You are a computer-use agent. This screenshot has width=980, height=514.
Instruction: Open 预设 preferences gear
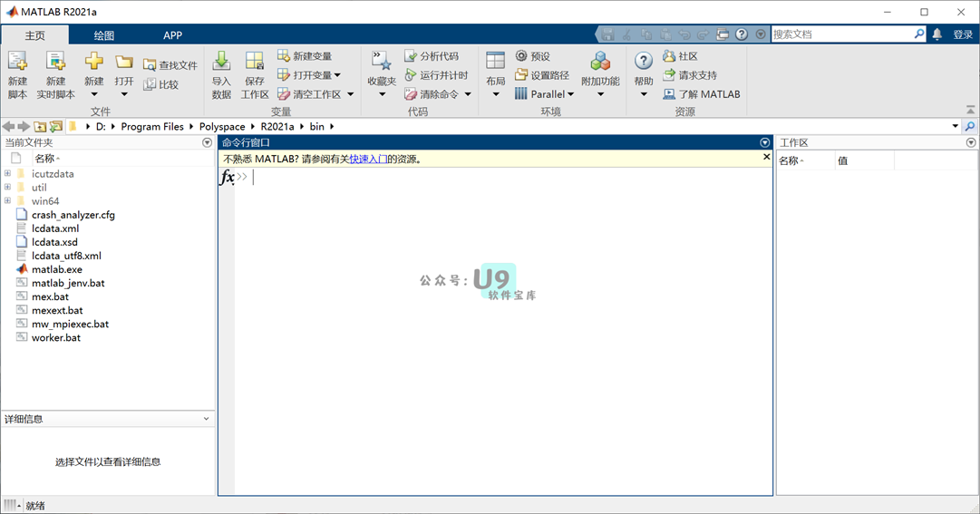(x=532, y=56)
